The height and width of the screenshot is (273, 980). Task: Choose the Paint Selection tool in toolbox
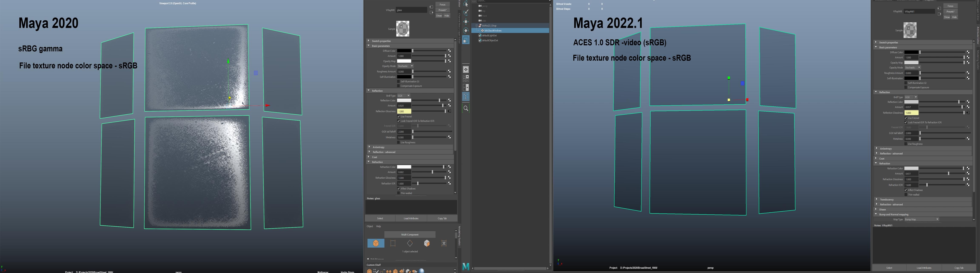tap(466, 13)
